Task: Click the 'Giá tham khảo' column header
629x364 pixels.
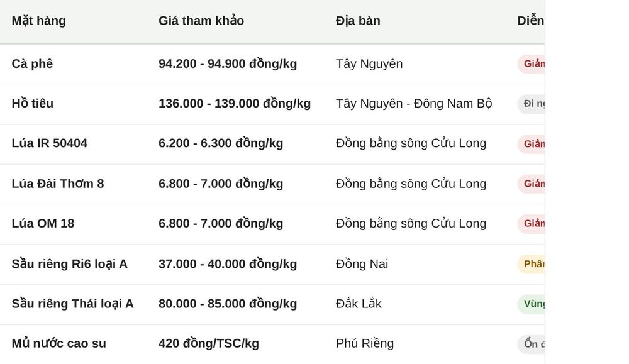Action: click(201, 21)
